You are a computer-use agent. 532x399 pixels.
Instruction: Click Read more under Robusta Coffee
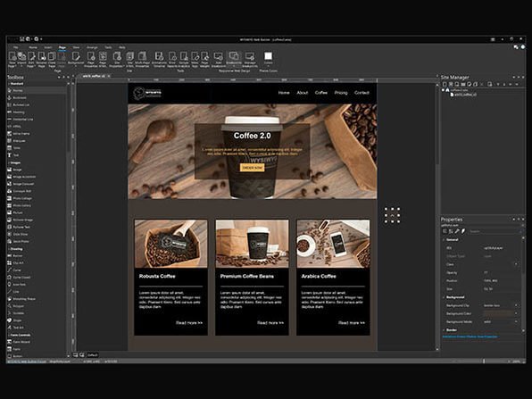[189, 322]
